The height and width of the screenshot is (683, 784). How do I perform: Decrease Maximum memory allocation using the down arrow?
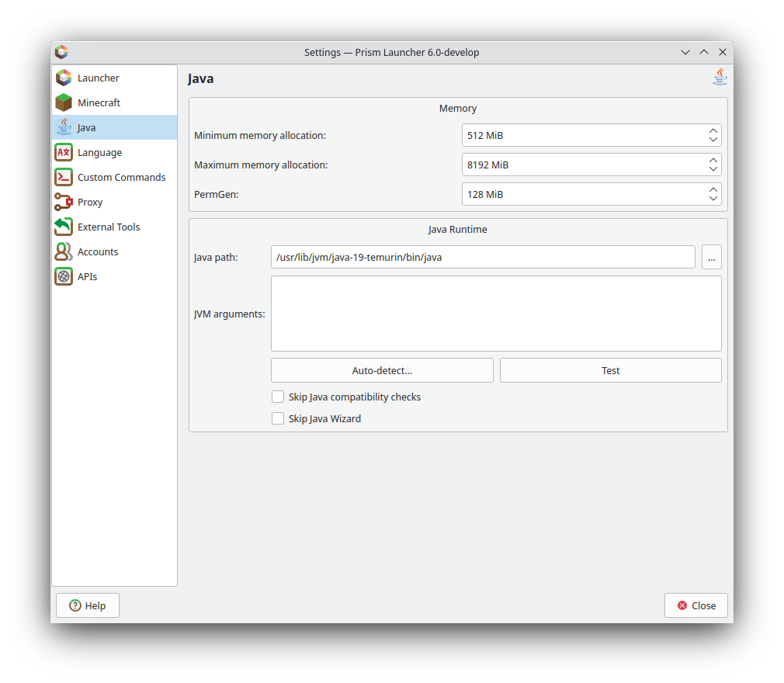(x=713, y=168)
